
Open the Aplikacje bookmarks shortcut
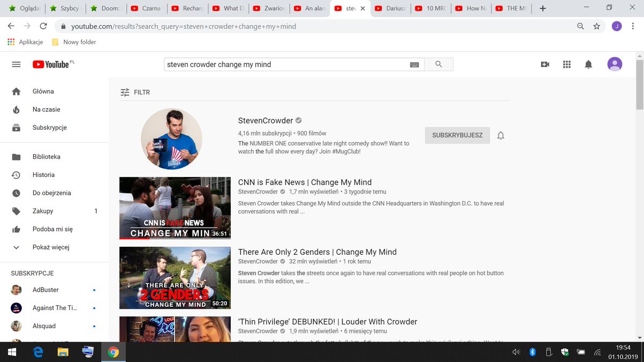[x=26, y=42]
